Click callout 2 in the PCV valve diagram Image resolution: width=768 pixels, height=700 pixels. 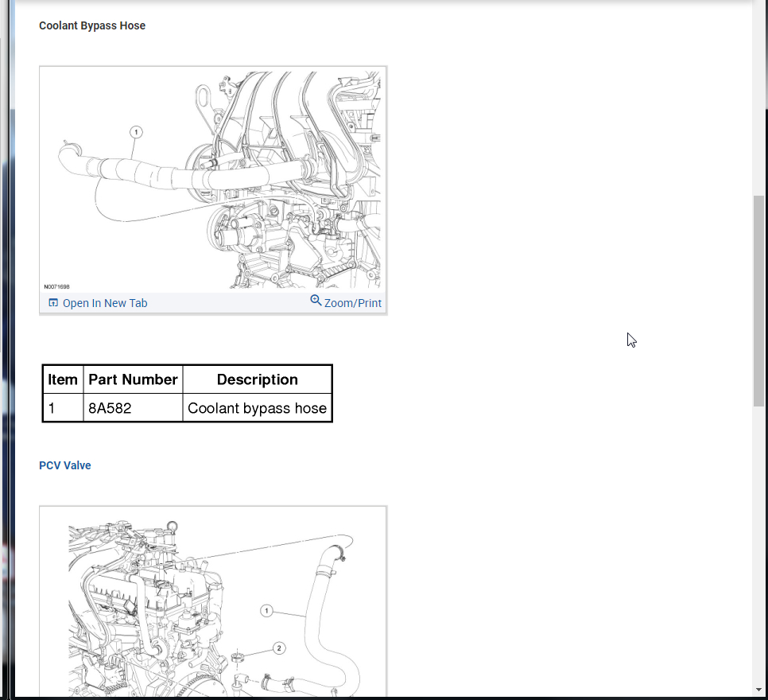279,648
